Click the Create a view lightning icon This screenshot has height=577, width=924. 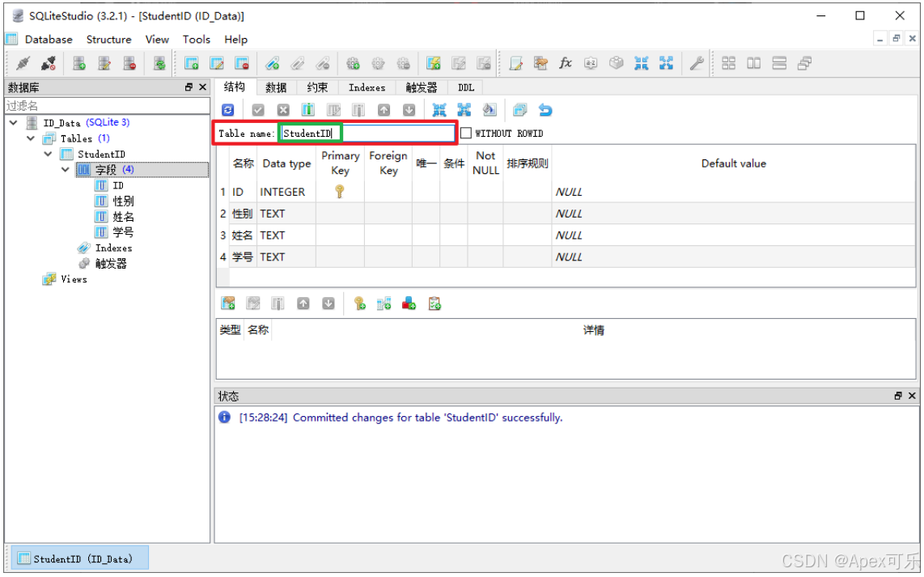coord(433,63)
